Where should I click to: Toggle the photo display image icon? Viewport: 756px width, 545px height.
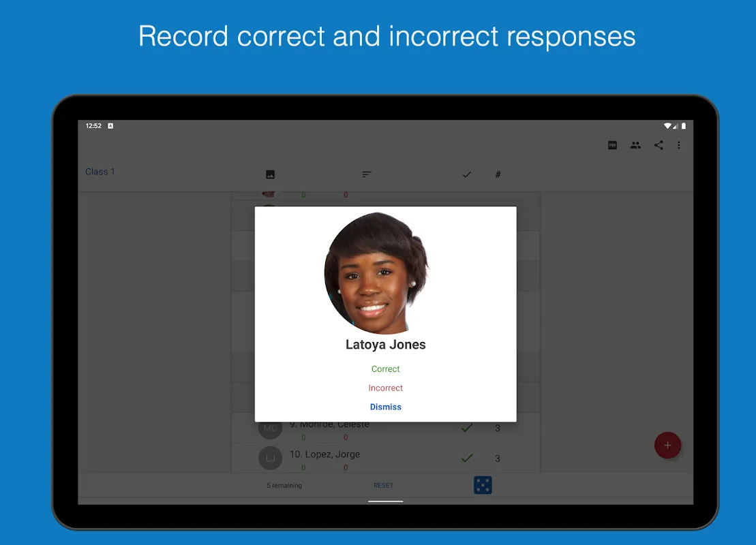pyautogui.click(x=270, y=174)
